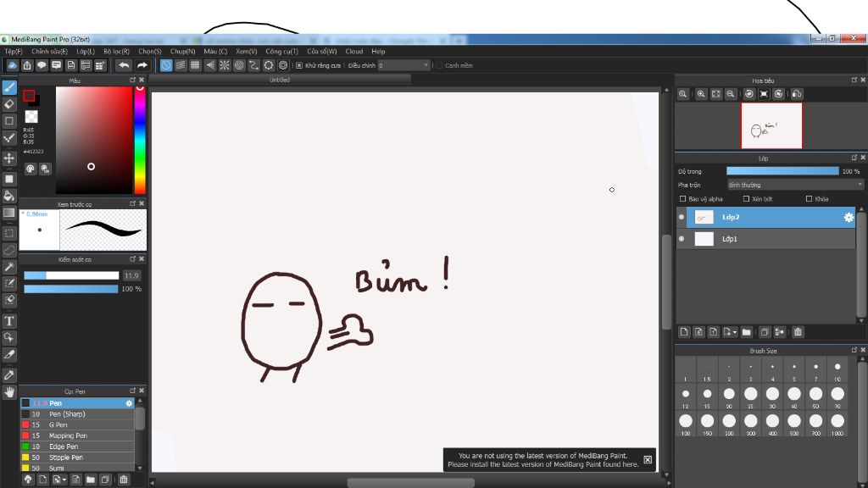Add a layer folder in the layer panel
Screen dimensions: 868x488
tap(746, 332)
